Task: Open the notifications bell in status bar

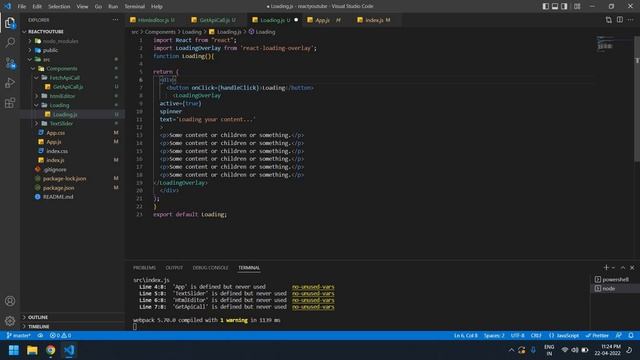Action: pos(631,335)
